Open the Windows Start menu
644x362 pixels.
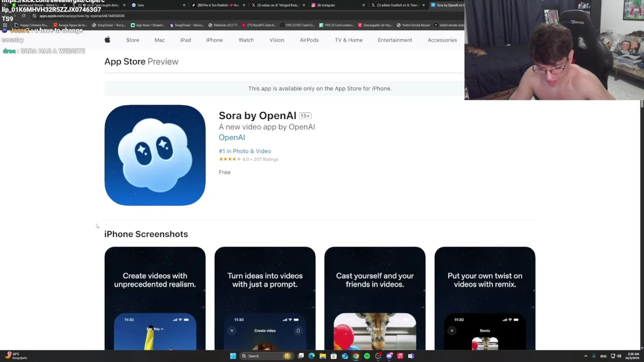[x=233, y=356]
